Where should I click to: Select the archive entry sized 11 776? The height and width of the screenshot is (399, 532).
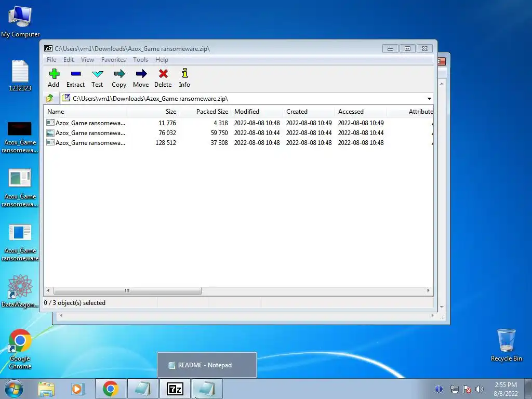[x=238, y=123]
